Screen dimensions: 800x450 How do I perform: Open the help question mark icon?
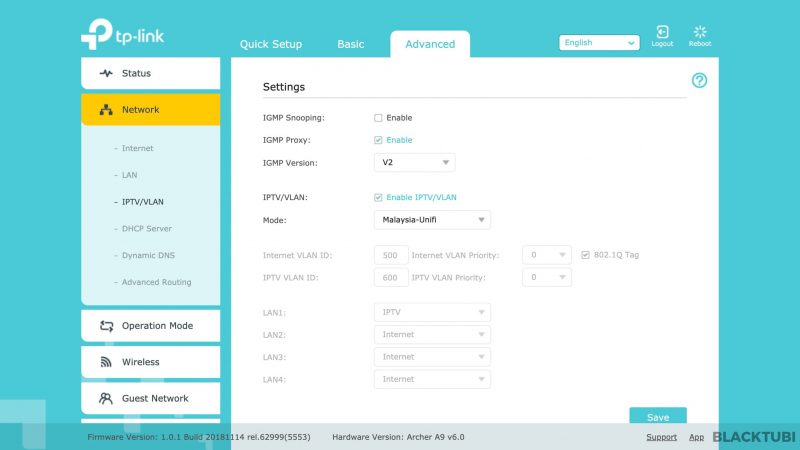(x=699, y=81)
